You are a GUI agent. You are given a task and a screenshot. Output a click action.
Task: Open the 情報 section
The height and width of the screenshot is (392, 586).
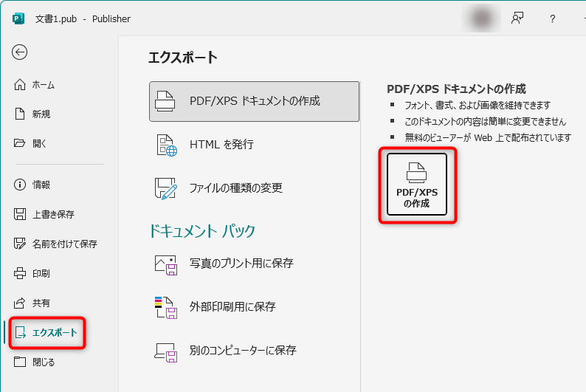tap(41, 185)
